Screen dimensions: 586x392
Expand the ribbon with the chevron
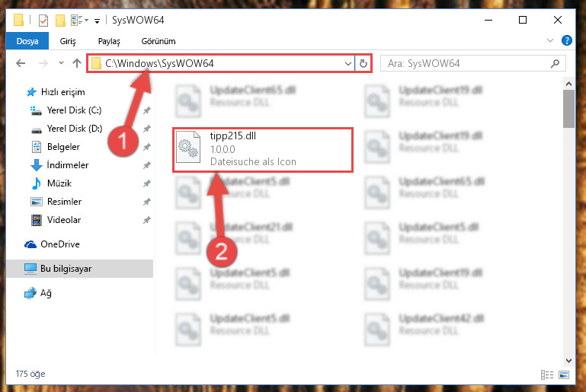[x=549, y=40]
